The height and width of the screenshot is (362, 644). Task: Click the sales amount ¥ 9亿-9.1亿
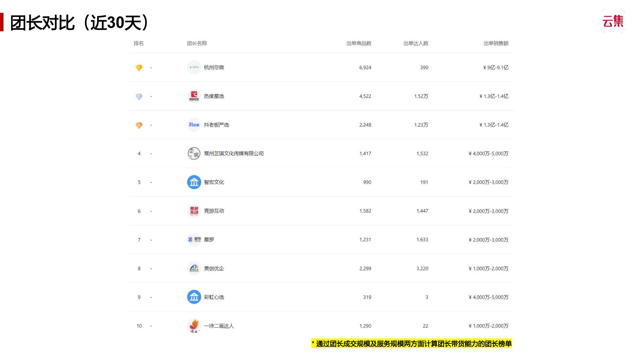tap(496, 67)
